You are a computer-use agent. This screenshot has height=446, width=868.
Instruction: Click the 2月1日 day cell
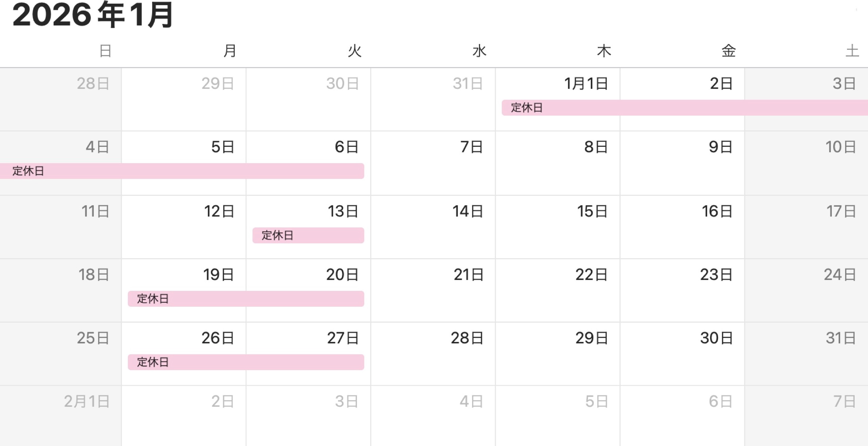pos(60,421)
